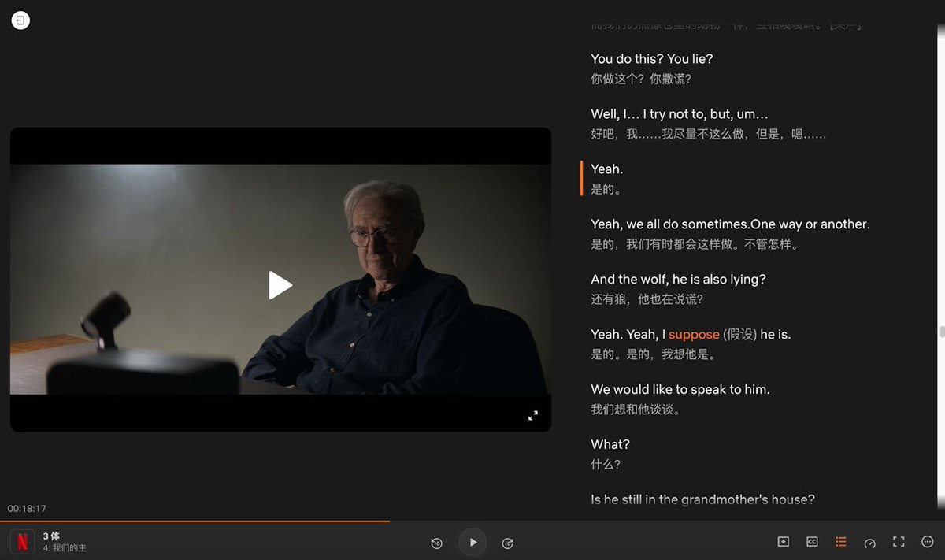
Task: Click the add-to-collection icon in the bottom bar
Action: click(783, 542)
